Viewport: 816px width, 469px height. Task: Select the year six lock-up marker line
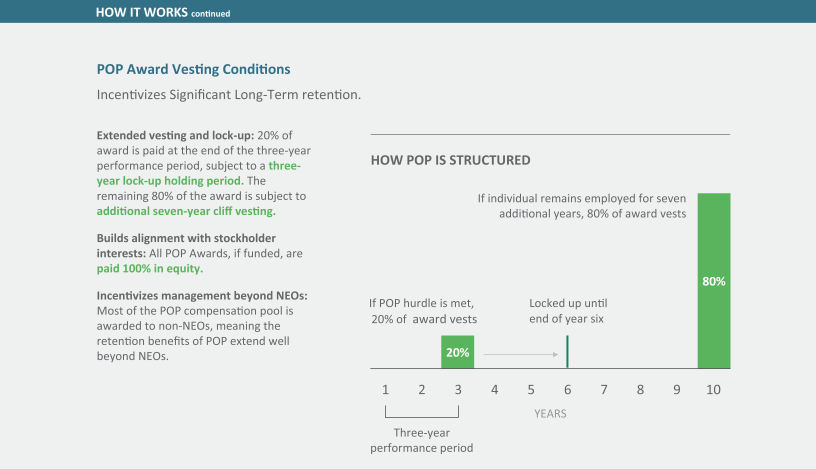567,352
